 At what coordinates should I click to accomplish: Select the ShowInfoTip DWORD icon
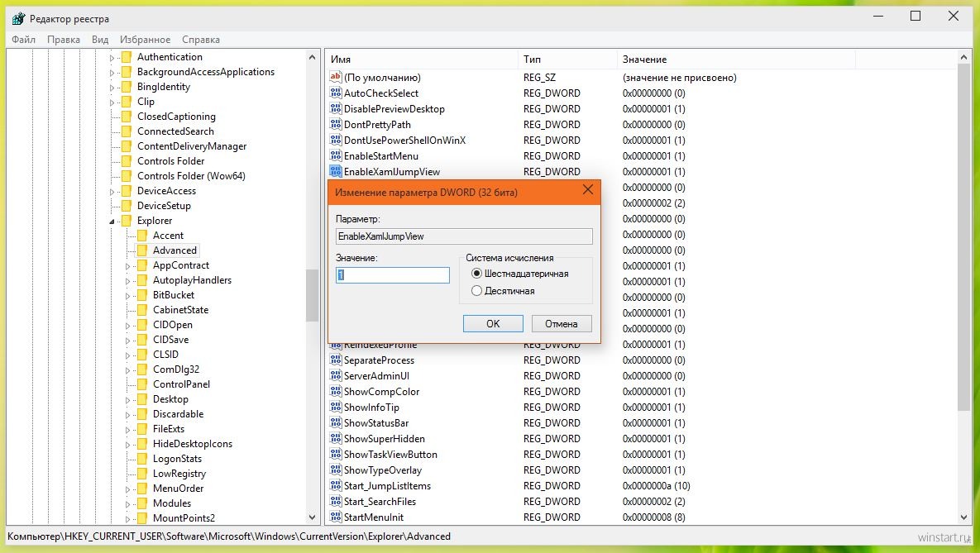(336, 407)
